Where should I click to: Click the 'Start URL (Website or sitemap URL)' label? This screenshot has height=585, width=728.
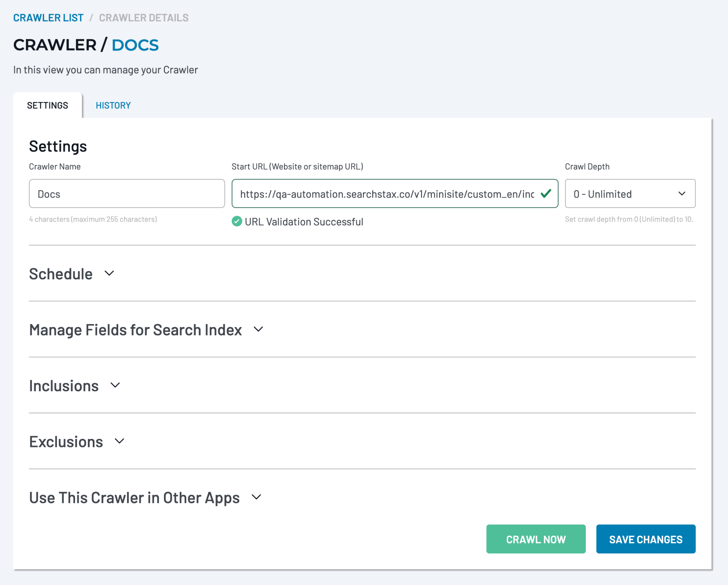[297, 166]
